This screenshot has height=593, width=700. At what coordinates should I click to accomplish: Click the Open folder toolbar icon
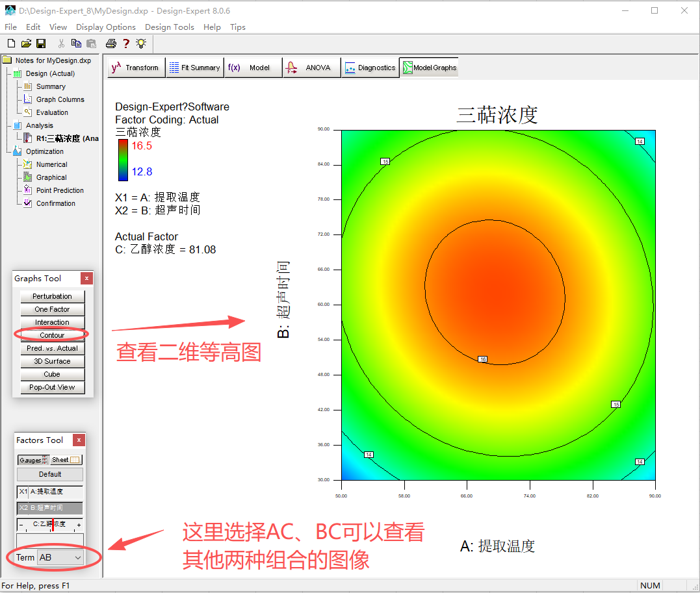pos(26,44)
